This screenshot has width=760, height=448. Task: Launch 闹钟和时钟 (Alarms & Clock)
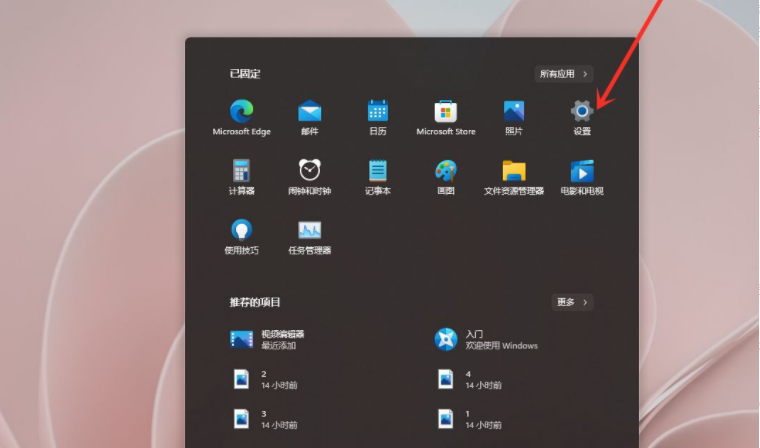click(x=309, y=170)
